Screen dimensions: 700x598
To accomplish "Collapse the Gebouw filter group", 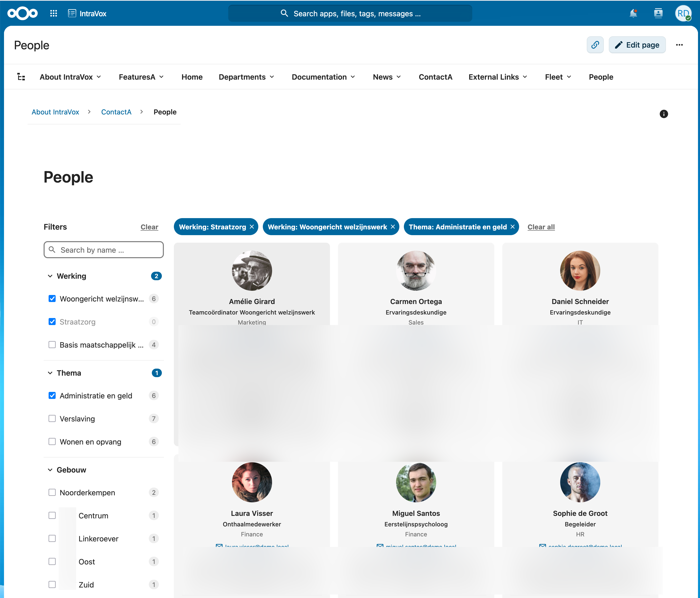I will 50,470.
